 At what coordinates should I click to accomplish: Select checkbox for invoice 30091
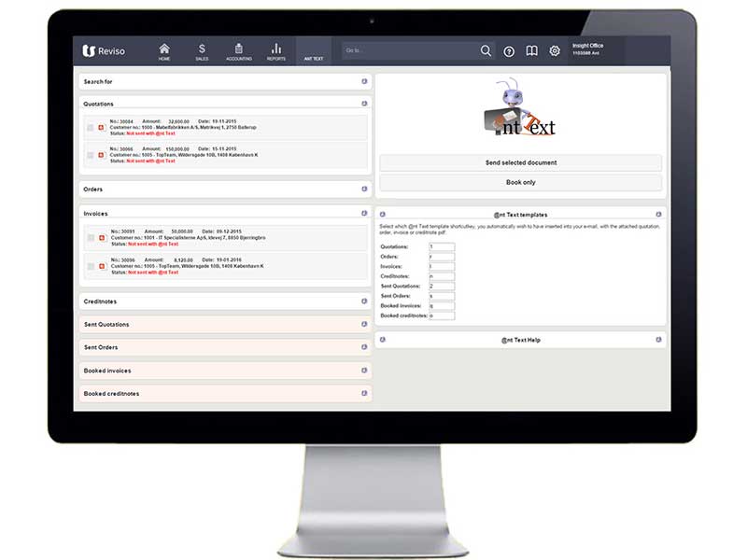coord(91,238)
